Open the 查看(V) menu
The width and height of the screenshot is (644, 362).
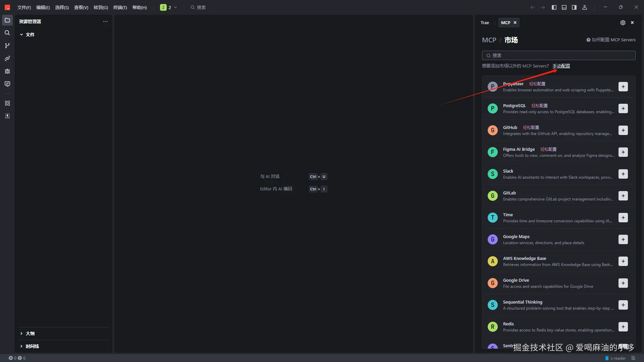coord(81,7)
